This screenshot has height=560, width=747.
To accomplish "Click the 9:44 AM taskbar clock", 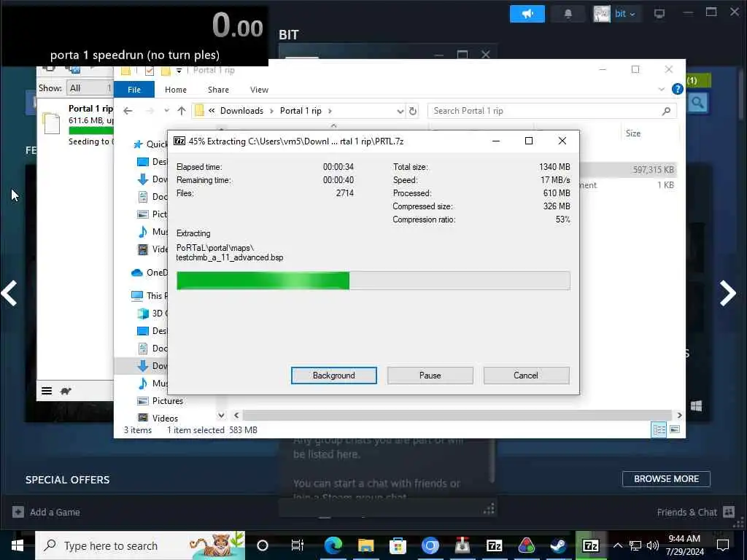I will [684, 539].
